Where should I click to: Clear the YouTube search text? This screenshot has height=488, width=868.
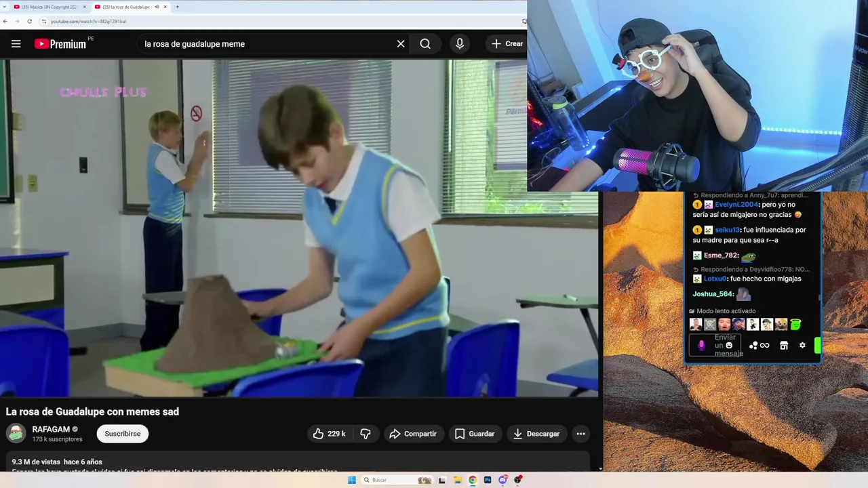pos(401,43)
